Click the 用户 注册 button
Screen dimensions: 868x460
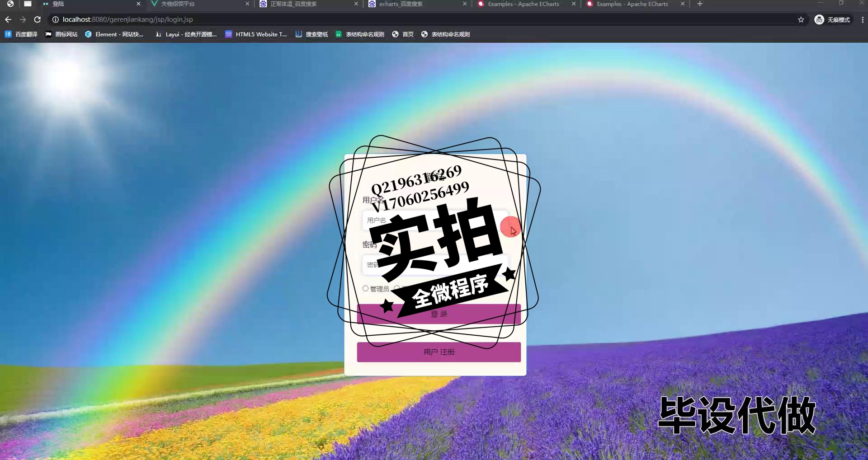click(x=439, y=352)
